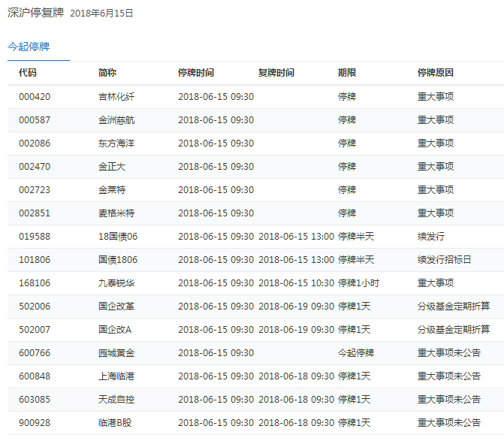Open stock code 000420
This screenshot has width=504, height=435.
(35, 97)
